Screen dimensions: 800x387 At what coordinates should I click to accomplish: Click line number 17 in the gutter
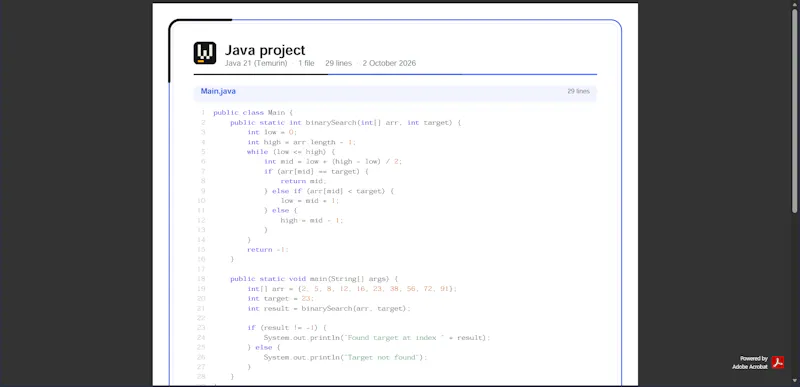[x=201, y=269]
